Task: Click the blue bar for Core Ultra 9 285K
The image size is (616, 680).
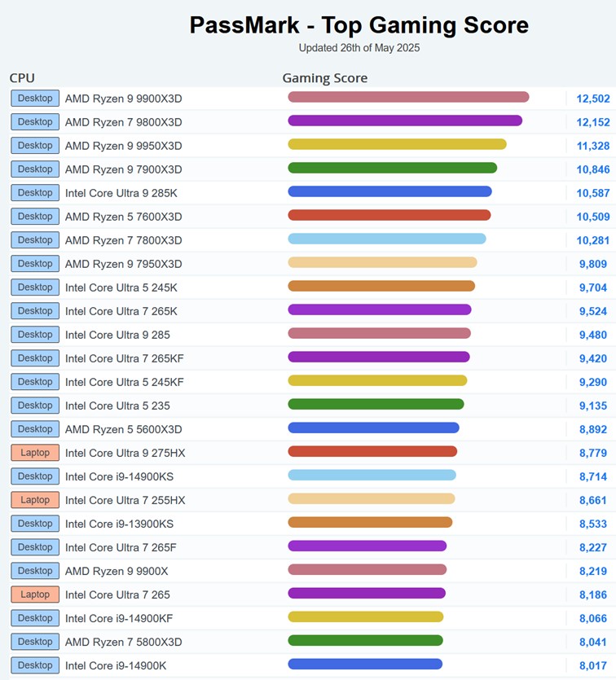Action: pyautogui.click(x=390, y=191)
